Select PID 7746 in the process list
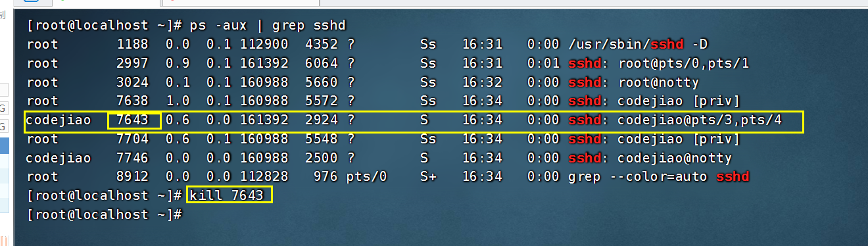This screenshot has width=868, height=246. coord(133,158)
